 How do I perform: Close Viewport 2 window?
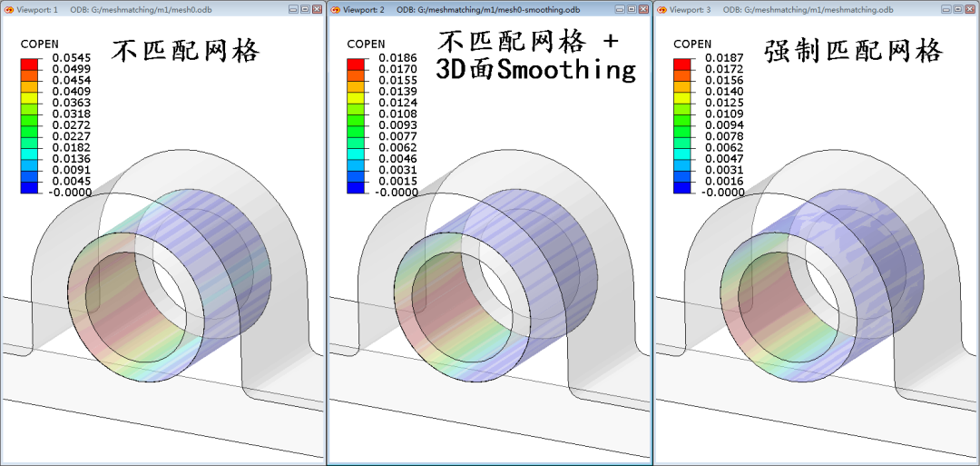coord(642,9)
